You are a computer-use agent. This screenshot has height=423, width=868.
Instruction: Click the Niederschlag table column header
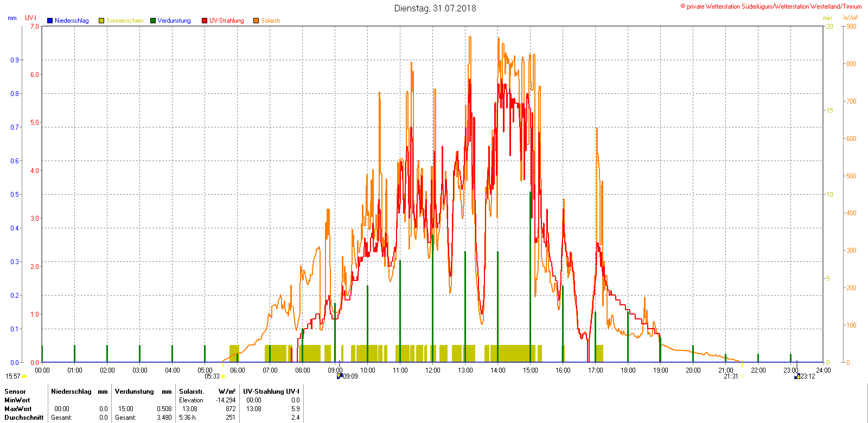[71, 392]
